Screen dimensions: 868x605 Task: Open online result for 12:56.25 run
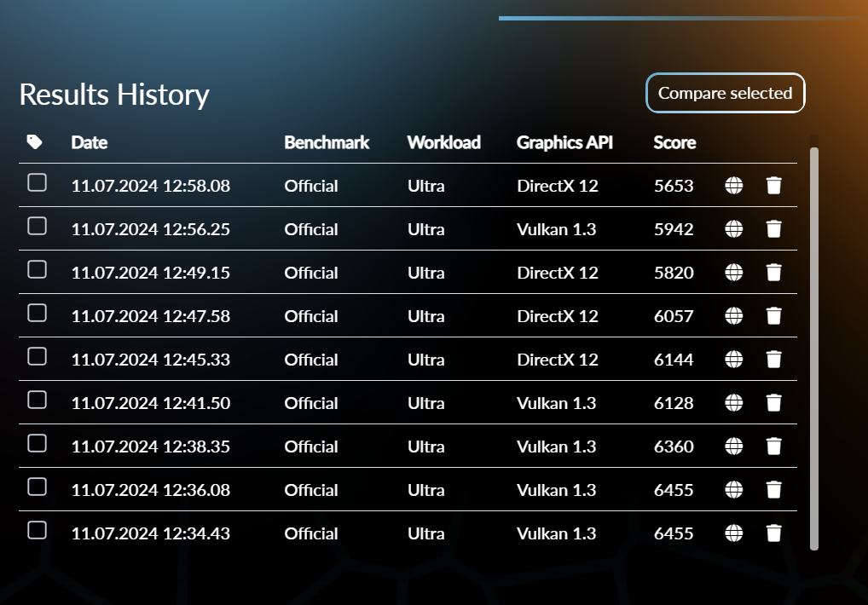(x=733, y=229)
